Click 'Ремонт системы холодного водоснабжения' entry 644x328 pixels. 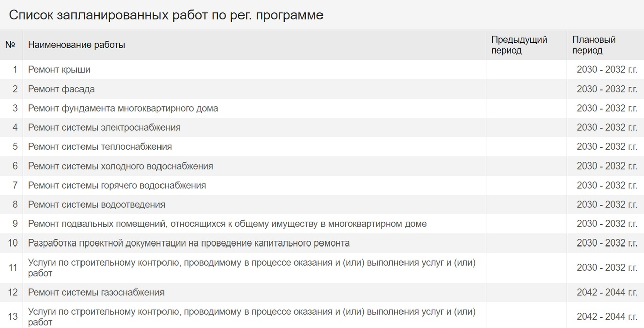(x=120, y=166)
